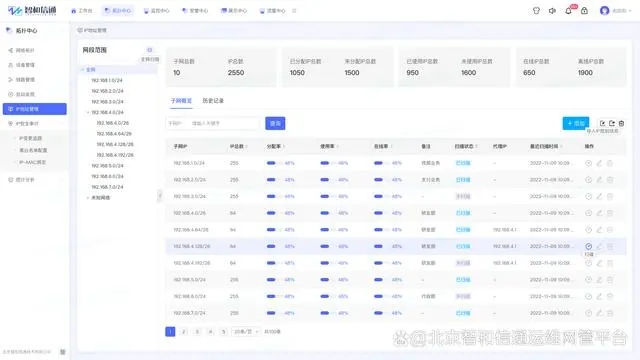
Task: Switch to the 历史记录 tab
Action: (x=213, y=100)
